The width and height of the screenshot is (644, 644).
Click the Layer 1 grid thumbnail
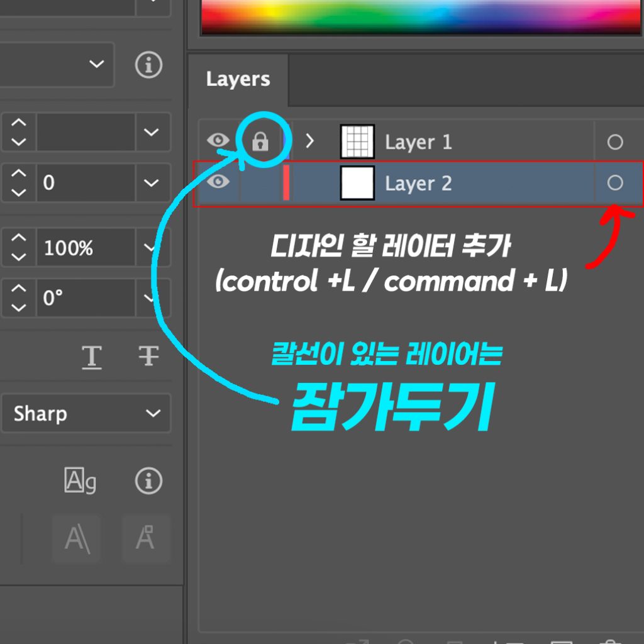click(x=357, y=142)
